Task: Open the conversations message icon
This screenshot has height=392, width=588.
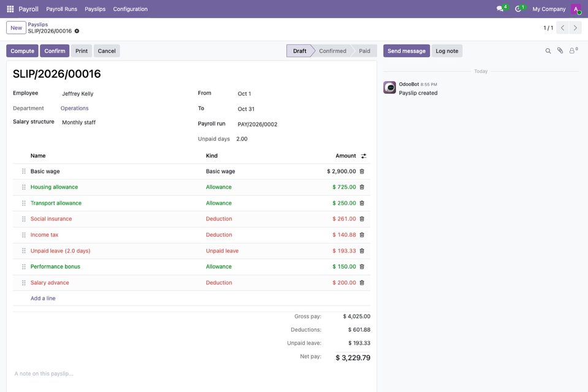Action: tap(500, 9)
